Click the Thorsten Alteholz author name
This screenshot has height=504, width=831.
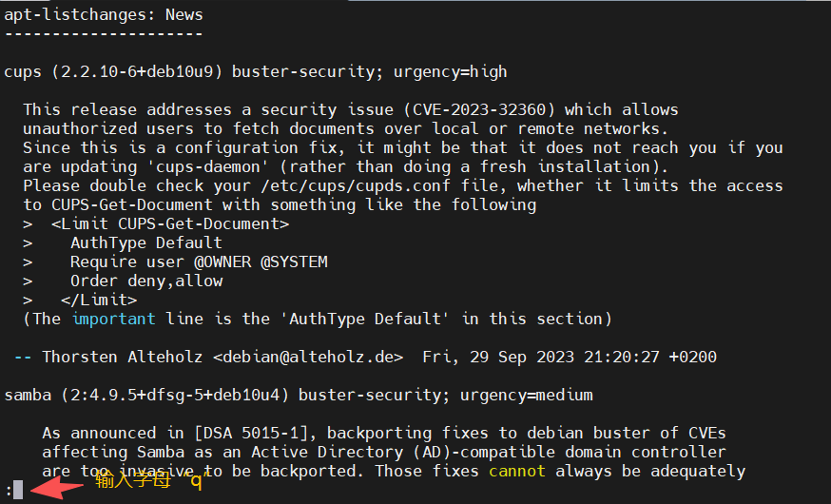tap(123, 358)
